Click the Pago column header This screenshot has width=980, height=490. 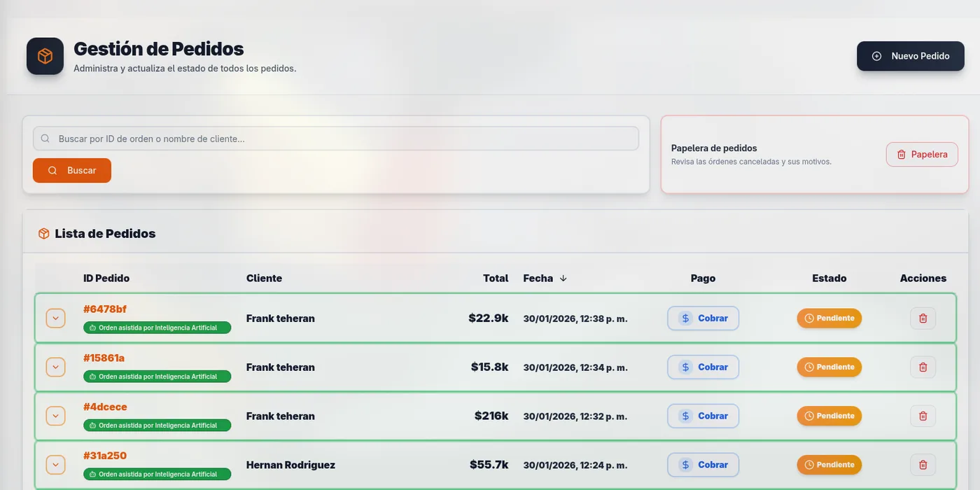703,279
